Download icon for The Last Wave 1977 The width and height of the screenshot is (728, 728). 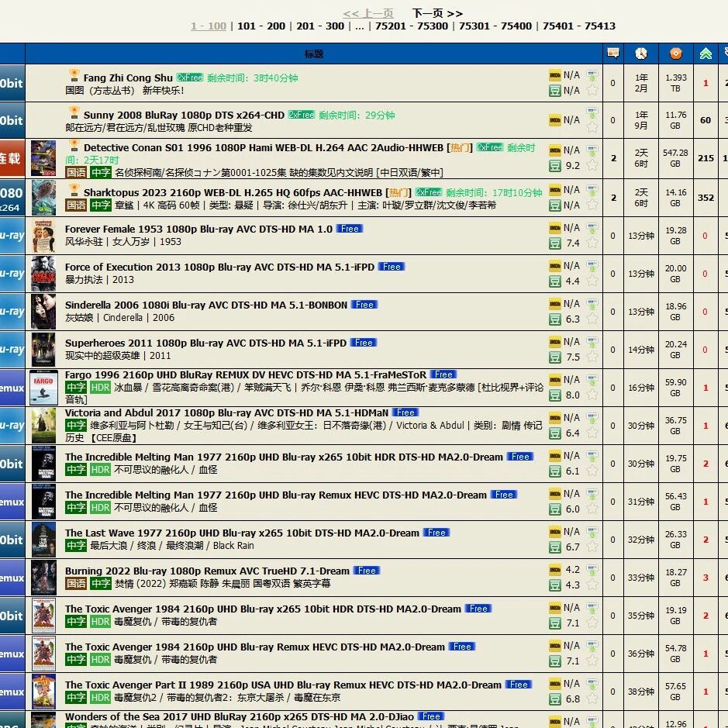click(592, 533)
